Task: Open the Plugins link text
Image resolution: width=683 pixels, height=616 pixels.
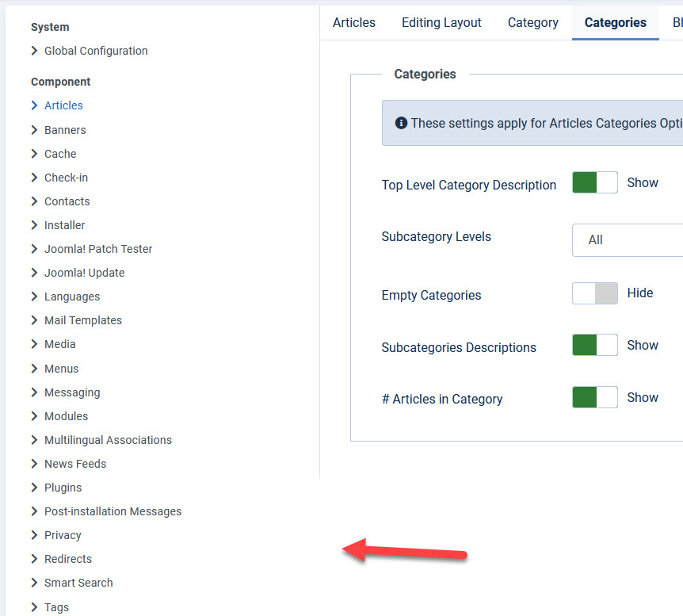Action: 63,488
